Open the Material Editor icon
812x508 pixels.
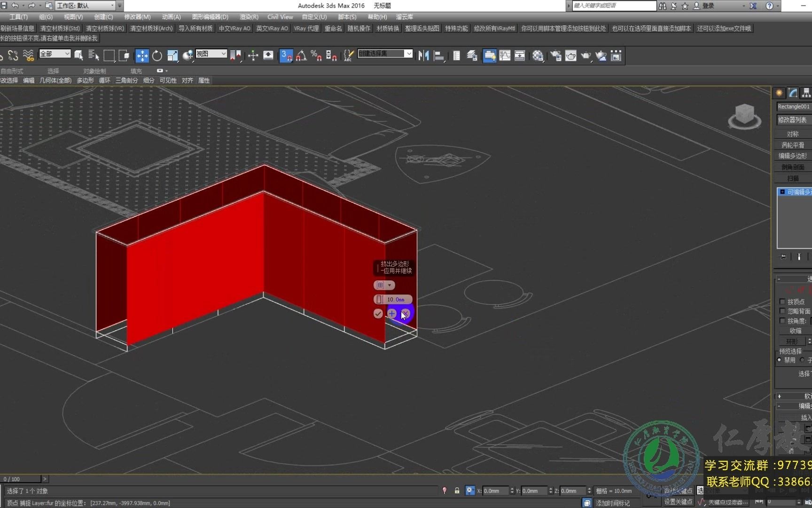coord(538,56)
